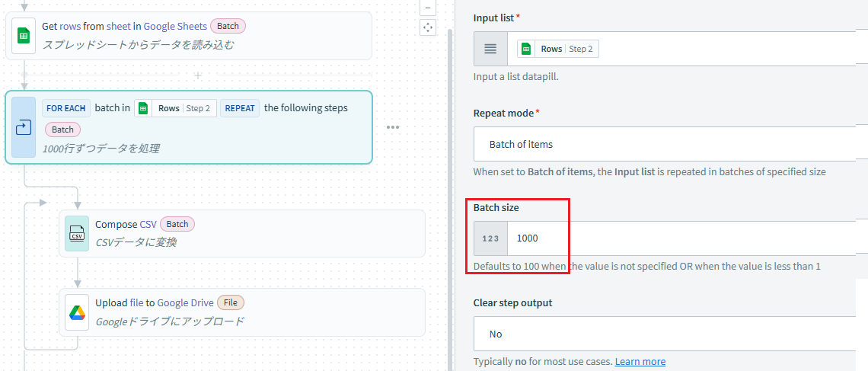Click the FOR EACH label in the loop step
Image resolution: width=868 pixels, height=371 pixels.
click(x=66, y=108)
